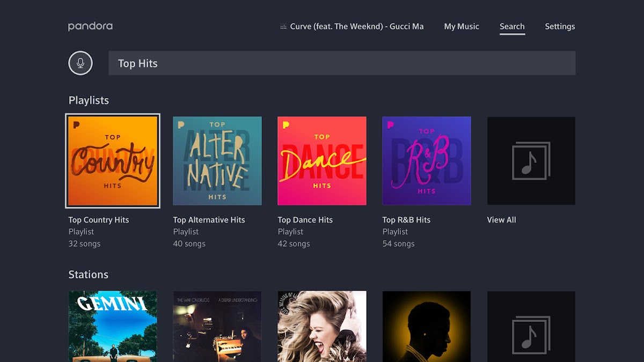This screenshot has width=644, height=362.
Task: Open the Settings tab
Action: (x=560, y=26)
